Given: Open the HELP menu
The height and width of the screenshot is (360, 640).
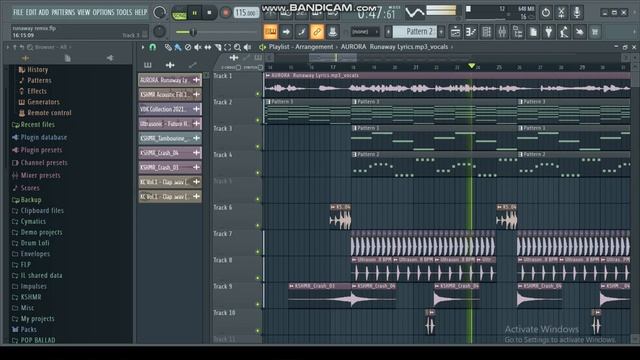Looking at the screenshot, I should (x=141, y=12).
